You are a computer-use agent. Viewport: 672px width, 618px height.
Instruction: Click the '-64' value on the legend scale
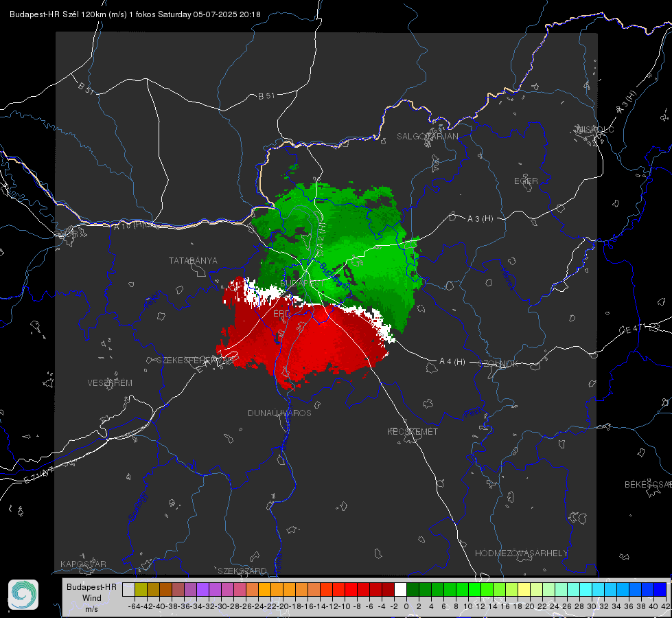[134, 606]
